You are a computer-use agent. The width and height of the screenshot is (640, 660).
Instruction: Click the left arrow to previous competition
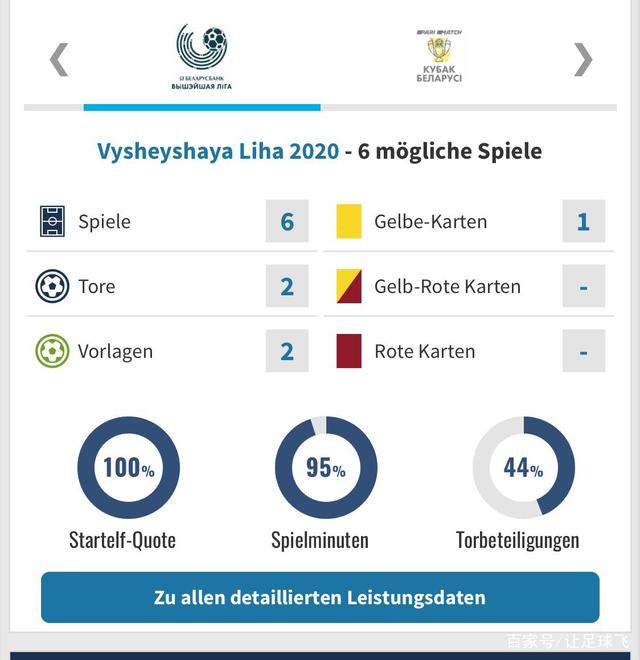click(59, 59)
